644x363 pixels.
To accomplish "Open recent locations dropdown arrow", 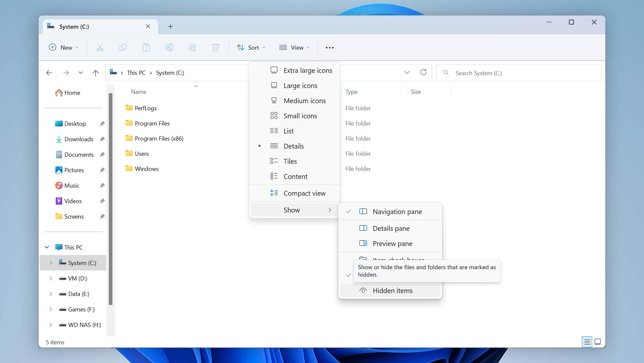I will coord(80,73).
